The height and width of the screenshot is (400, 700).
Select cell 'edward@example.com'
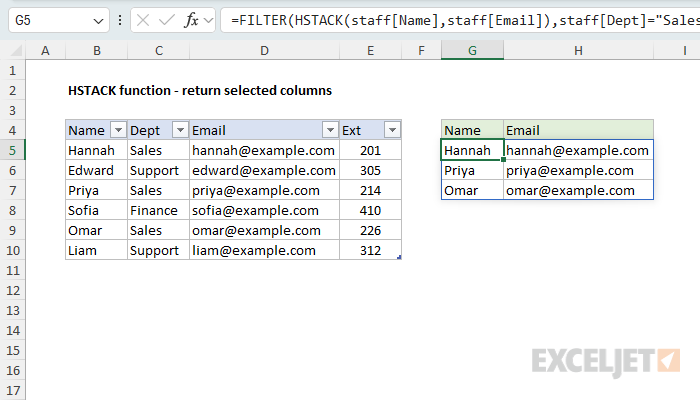click(264, 171)
